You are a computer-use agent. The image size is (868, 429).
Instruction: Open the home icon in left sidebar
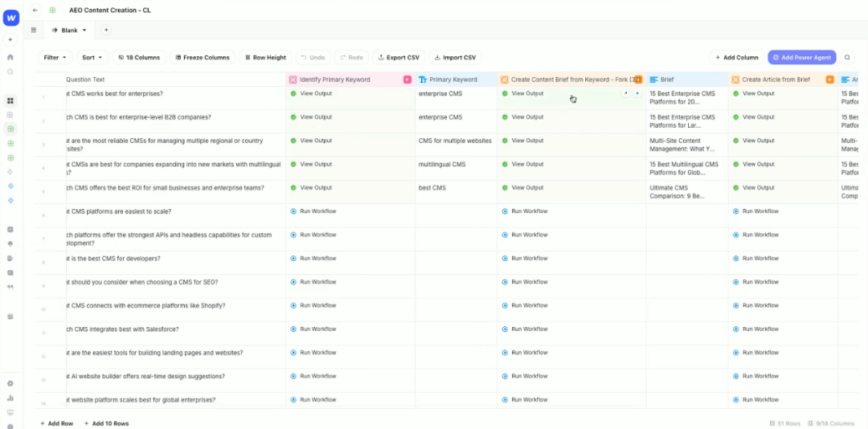pyautogui.click(x=10, y=57)
